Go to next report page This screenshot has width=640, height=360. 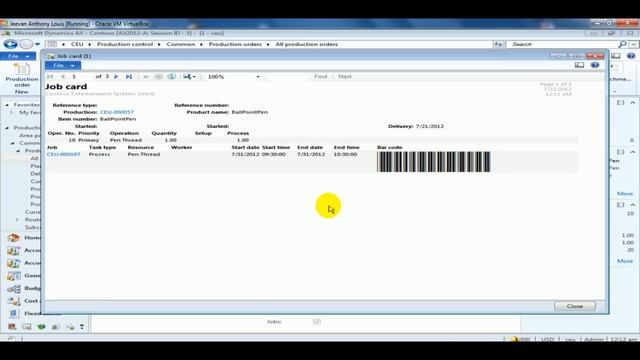(116, 76)
